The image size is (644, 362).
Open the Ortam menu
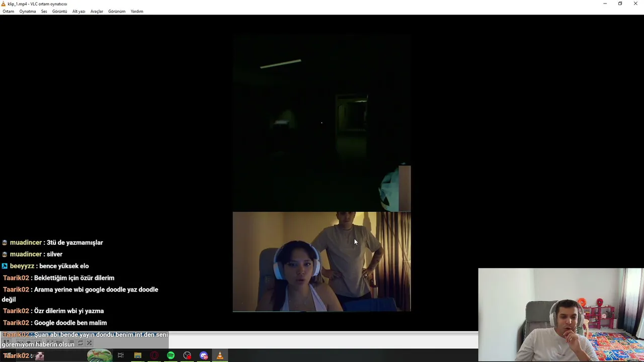click(x=8, y=11)
